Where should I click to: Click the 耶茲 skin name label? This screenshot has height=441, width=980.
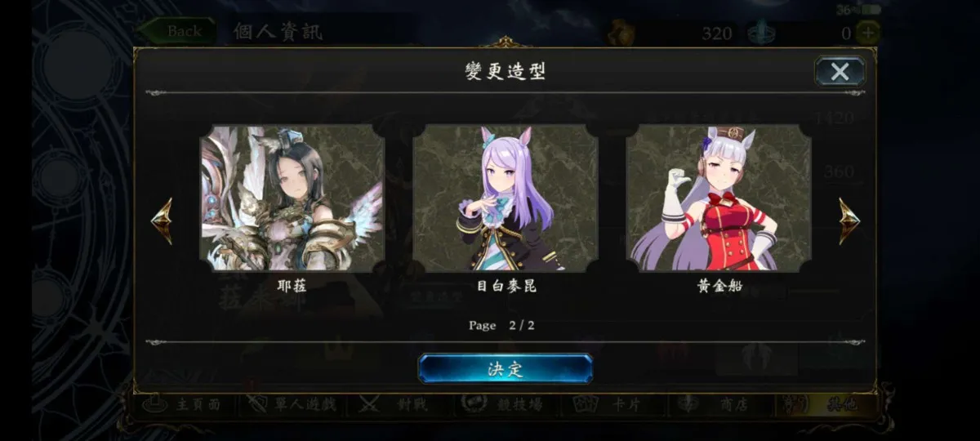tap(292, 287)
